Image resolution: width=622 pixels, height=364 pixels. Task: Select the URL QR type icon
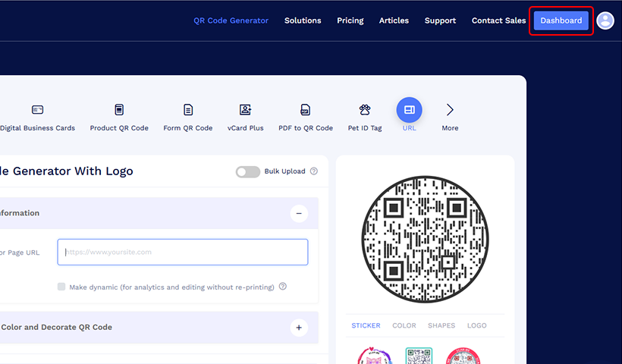409,110
